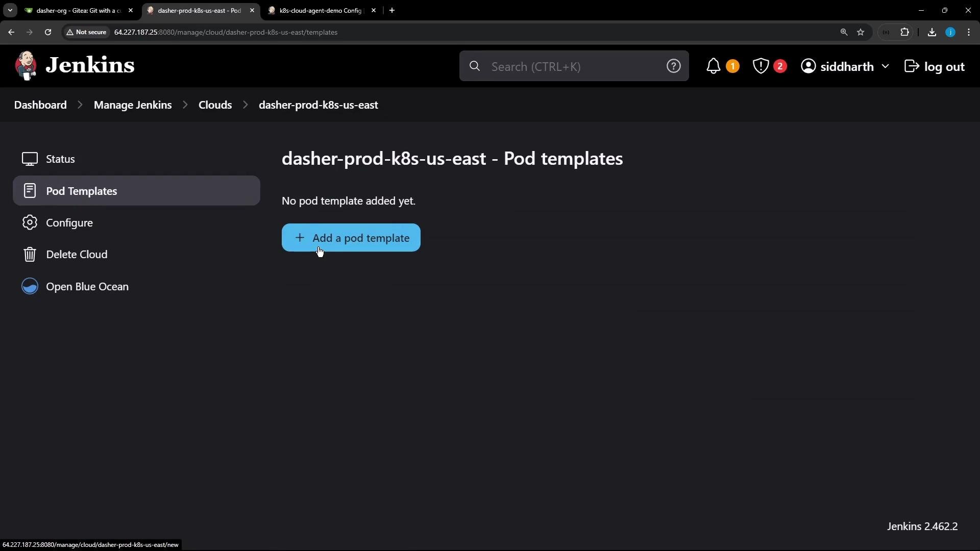Click the Jenkins 2.462.2 version link
Image resolution: width=980 pixels, height=551 pixels.
[922, 527]
